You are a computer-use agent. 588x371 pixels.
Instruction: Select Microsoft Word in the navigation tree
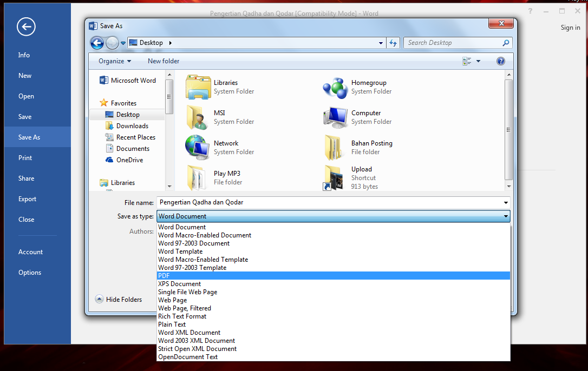coord(133,81)
